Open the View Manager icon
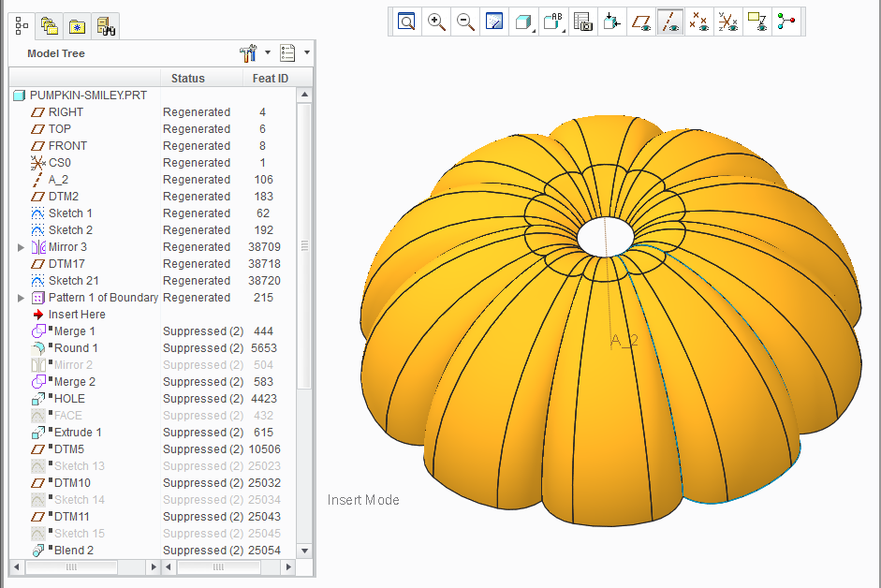This screenshot has width=881, height=588. coord(582,22)
